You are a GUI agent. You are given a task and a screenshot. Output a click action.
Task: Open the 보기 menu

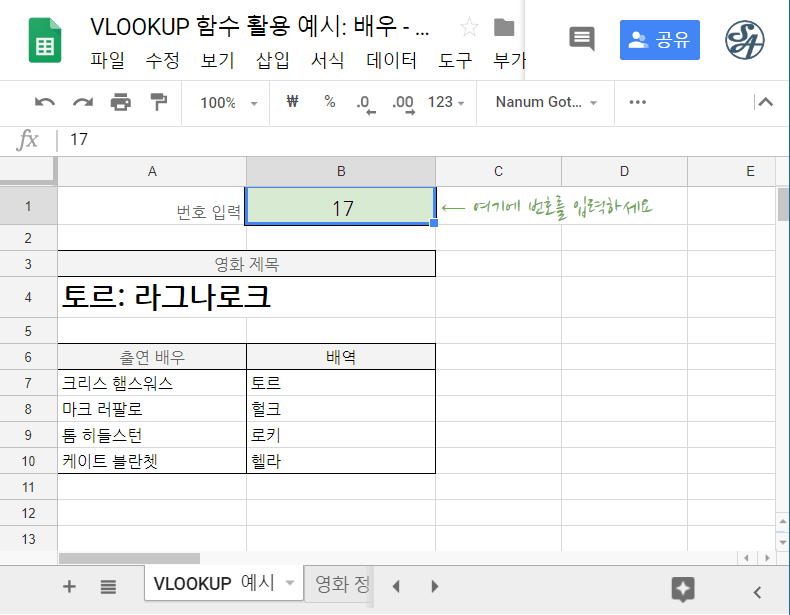(x=217, y=60)
